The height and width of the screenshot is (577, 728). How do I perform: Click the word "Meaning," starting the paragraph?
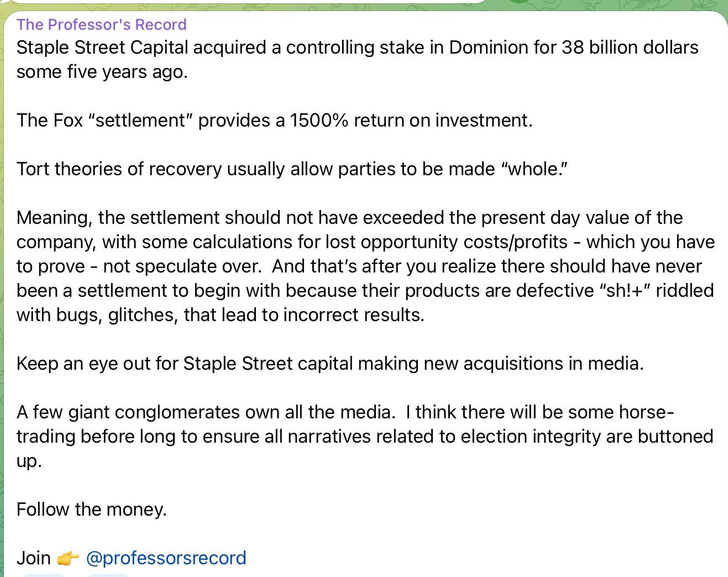[54, 217]
